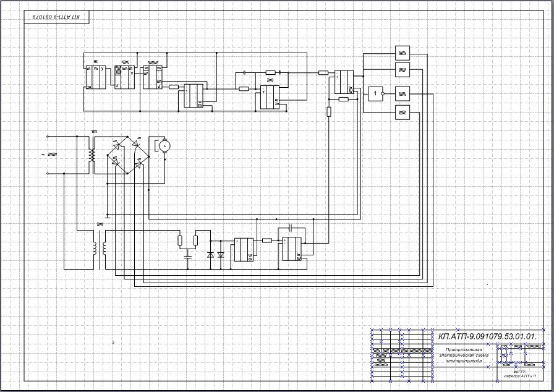Select the top-right thyristor of the bridge
Image resolution: width=554 pixels, height=392 pixels.
(x=135, y=143)
